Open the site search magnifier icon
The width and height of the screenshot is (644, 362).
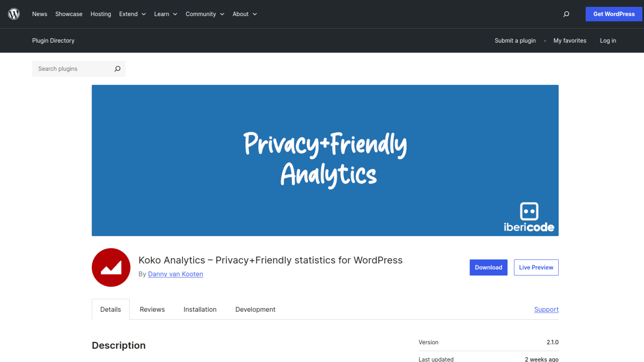click(x=566, y=14)
